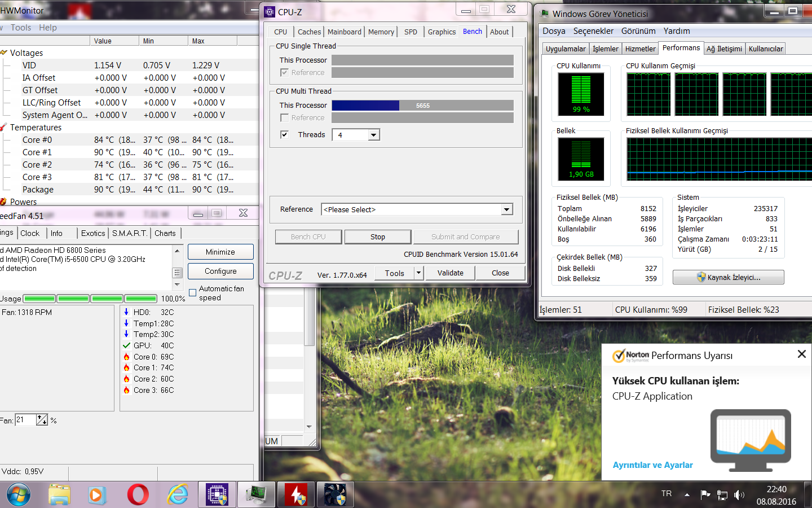Open the Threads count dropdown showing 4

coord(374,135)
